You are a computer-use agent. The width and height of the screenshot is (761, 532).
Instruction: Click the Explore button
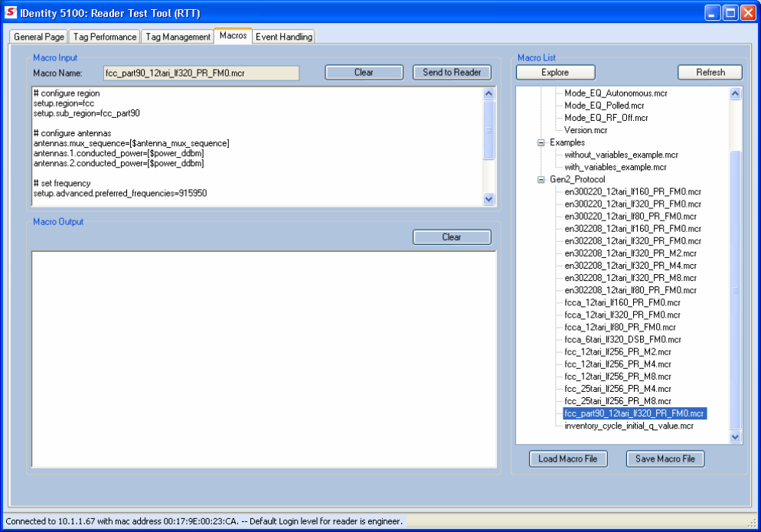point(555,72)
